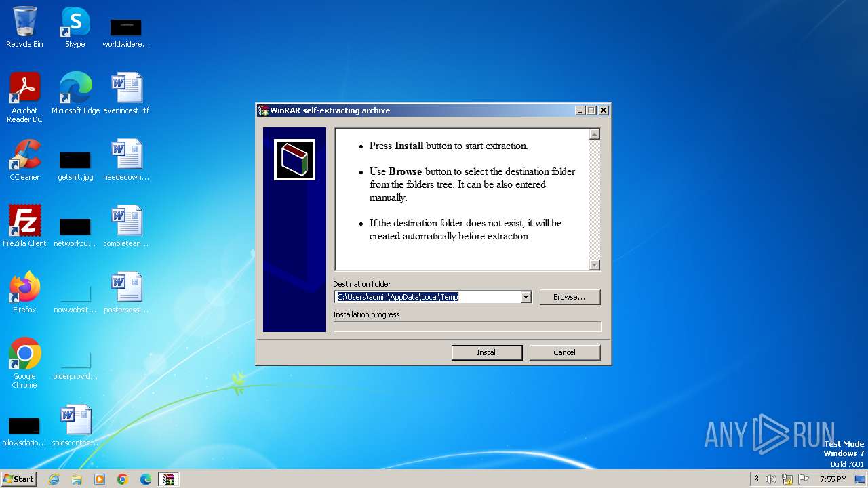Open the Recycle Bin desktop icon
868x488 pixels.
coord(24,27)
